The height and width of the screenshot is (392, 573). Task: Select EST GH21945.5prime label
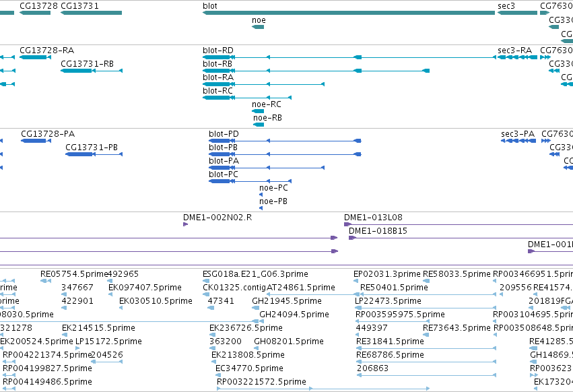click(x=287, y=301)
